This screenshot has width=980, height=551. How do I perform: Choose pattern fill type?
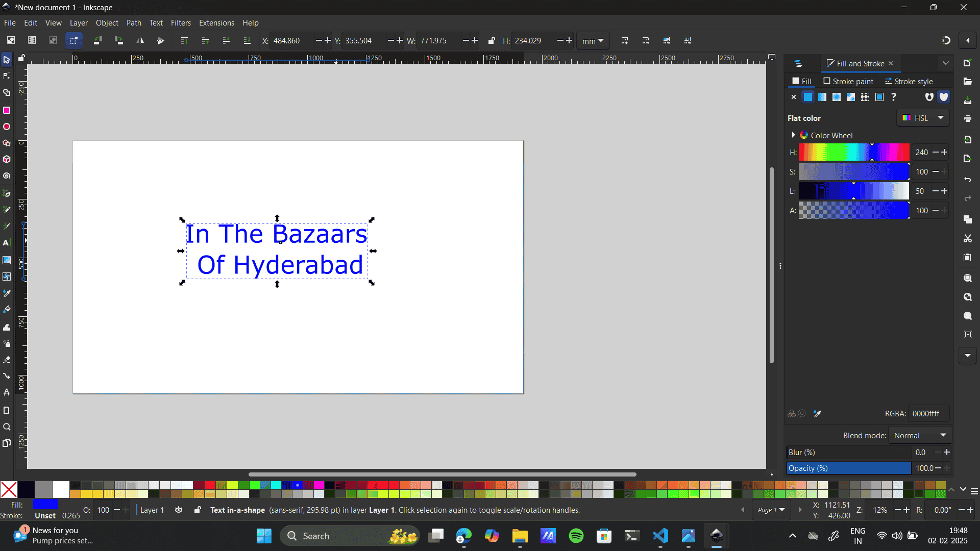[865, 97]
